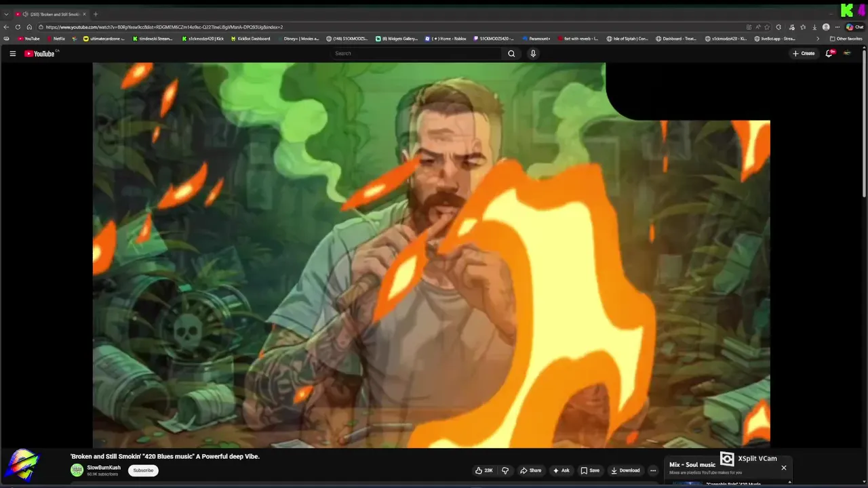Open Disney+ Movies bookmark
Image resolution: width=868 pixels, height=488 pixels.
tap(298, 39)
